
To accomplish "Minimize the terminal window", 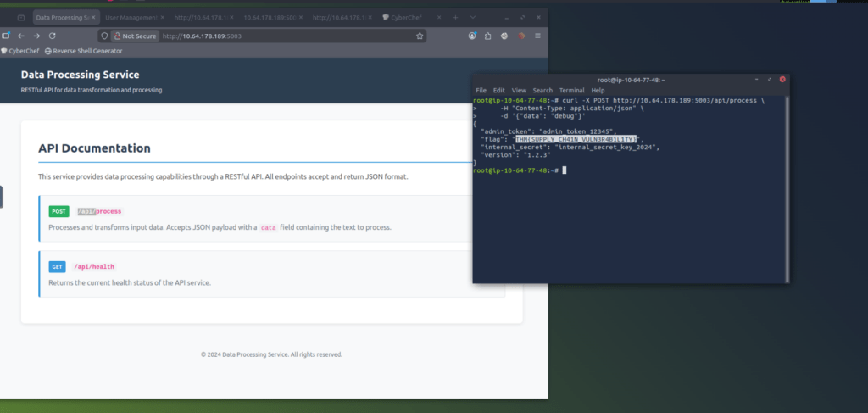I will (x=757, y=80).
